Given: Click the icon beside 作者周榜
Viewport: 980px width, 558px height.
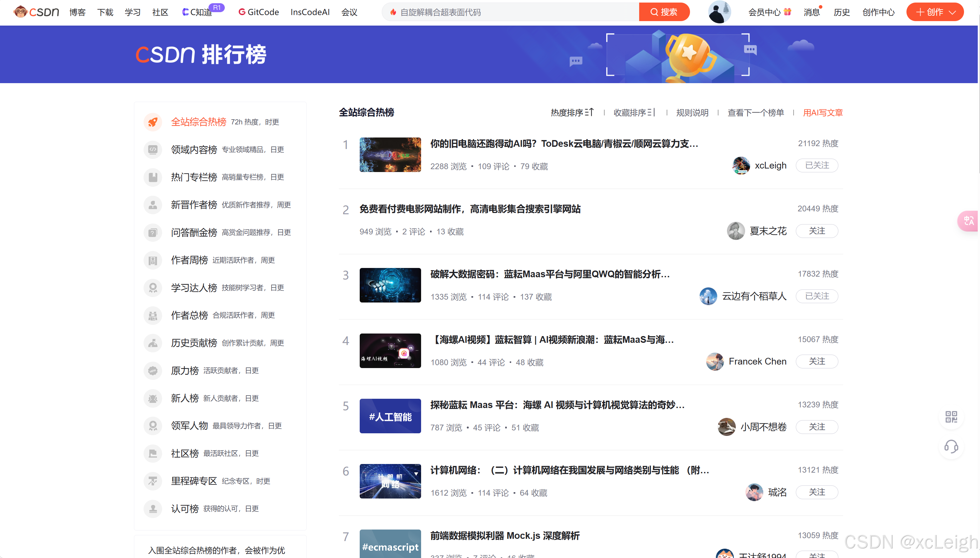Looking at the screenshot, I should pyautogui.click(x=153, y=260).
